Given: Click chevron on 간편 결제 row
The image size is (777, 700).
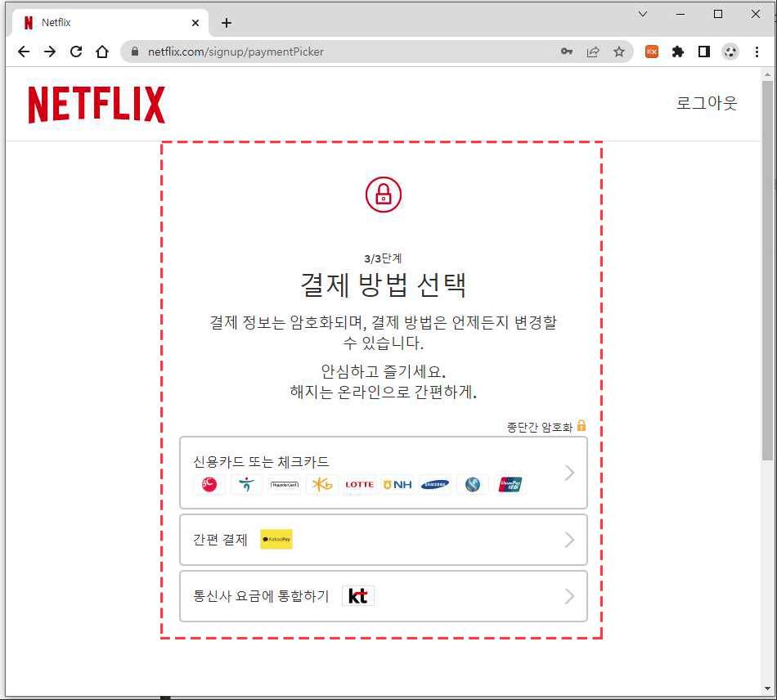Looking at the screenshot, I should point(569,540).
